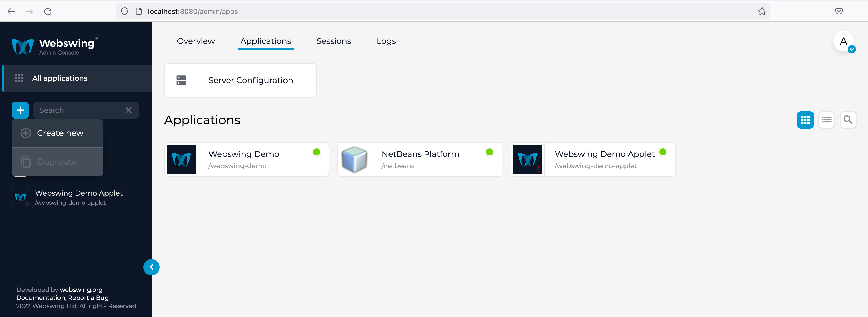Click the Webswing Demo app icon
Screen dimensions: 868x317
pyautogui.click(x=182, y=159)
